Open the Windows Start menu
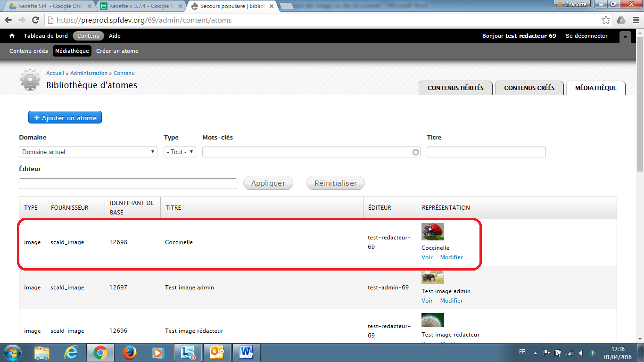The height and width of the screenshot is (362, 644). coord(12,353)
